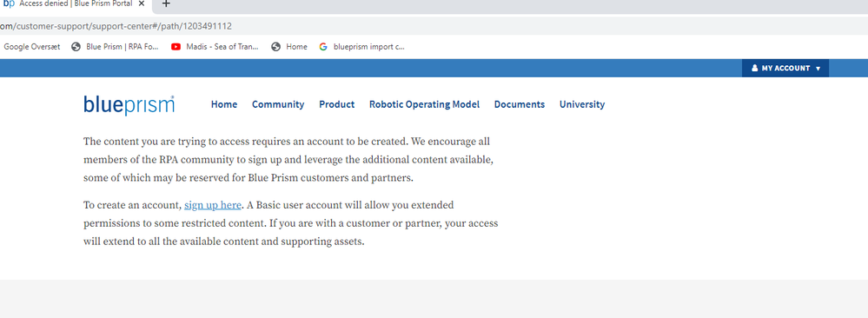Click globe icon beside Blue Prism RPA bookmark
868x318 pixels.
(76, 47)
